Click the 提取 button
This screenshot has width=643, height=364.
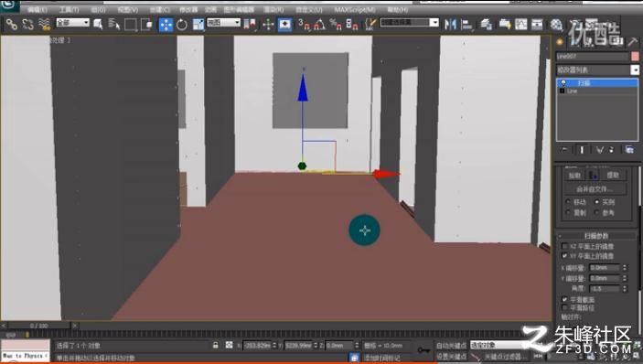pyautogui.click(x=613, y=176)
